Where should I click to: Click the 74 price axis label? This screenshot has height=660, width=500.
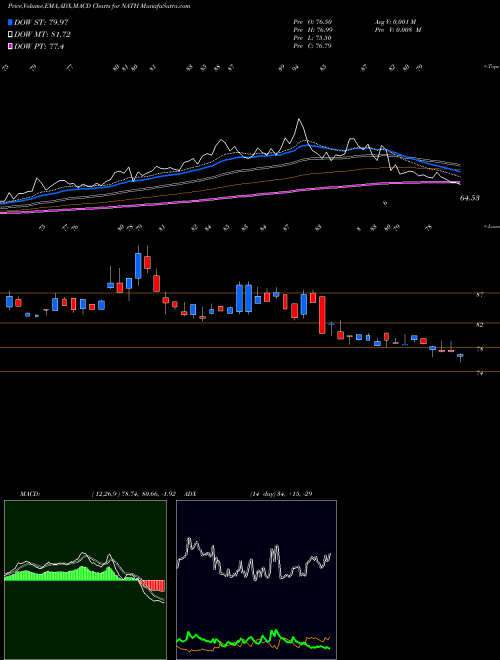(479, 373)
